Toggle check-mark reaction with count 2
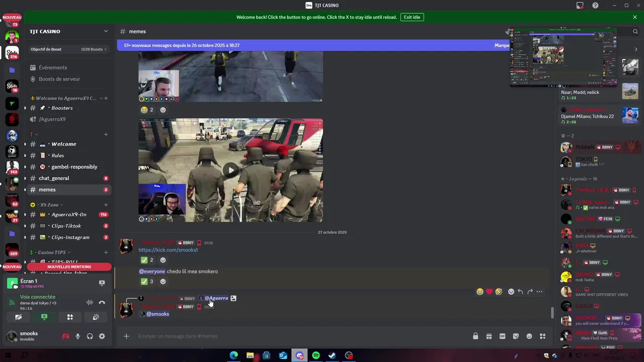Screen dimensions: 644x362 click(147, 260)
